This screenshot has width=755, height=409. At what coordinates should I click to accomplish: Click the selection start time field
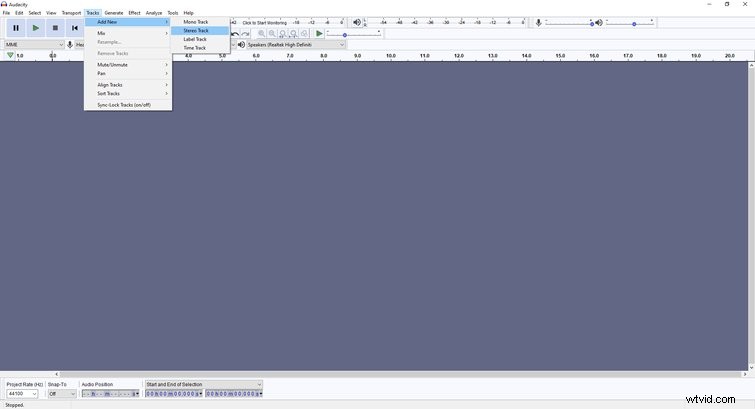(174, 394)
